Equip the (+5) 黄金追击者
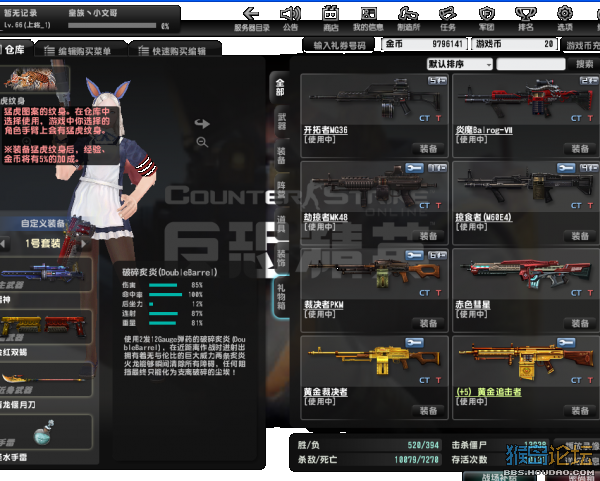Screen dimensions: 600x481 [x=580, y=411]
